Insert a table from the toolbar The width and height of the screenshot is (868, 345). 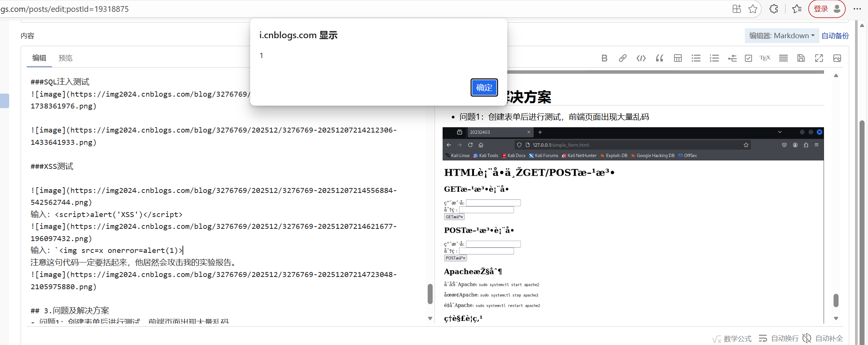click(x=677, y=58)
